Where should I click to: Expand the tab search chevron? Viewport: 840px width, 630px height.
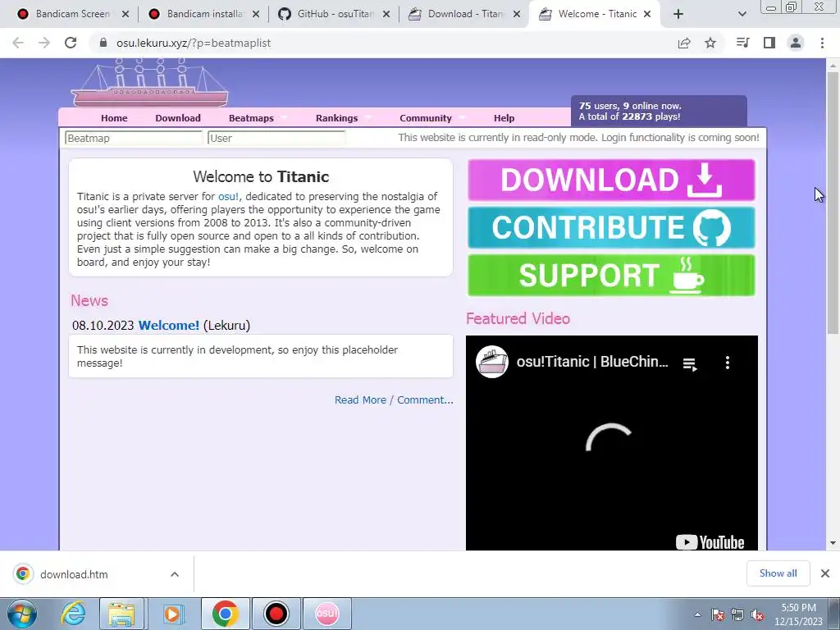(x=742, y=14)
